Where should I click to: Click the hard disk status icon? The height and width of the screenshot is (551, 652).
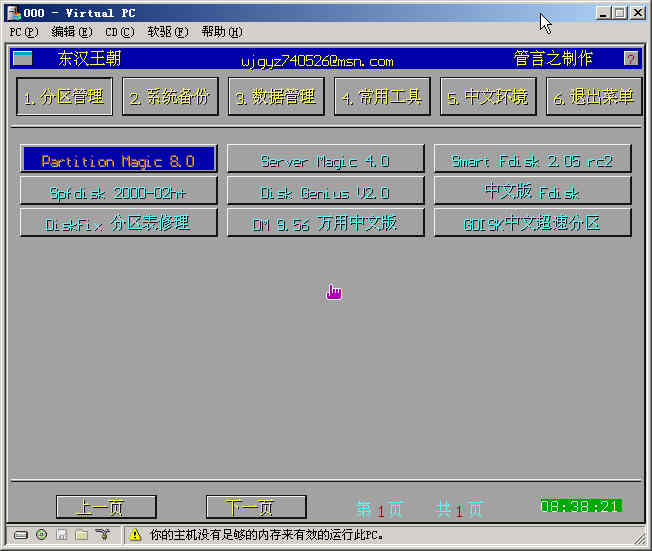[x=21, y=535]
